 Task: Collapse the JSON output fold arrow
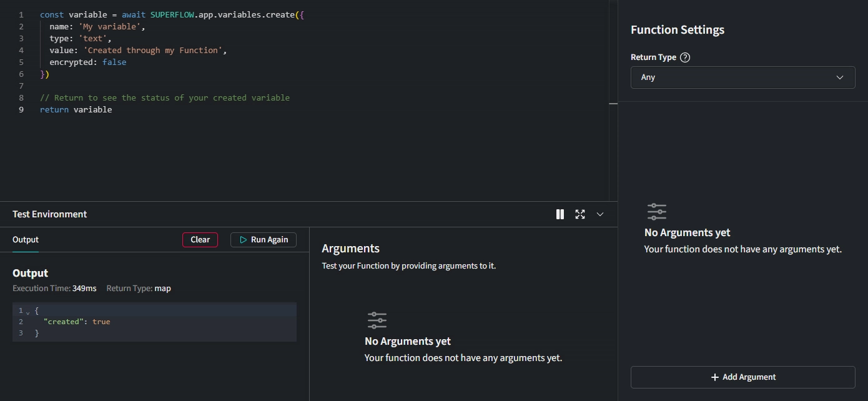(x=28, y=312)
